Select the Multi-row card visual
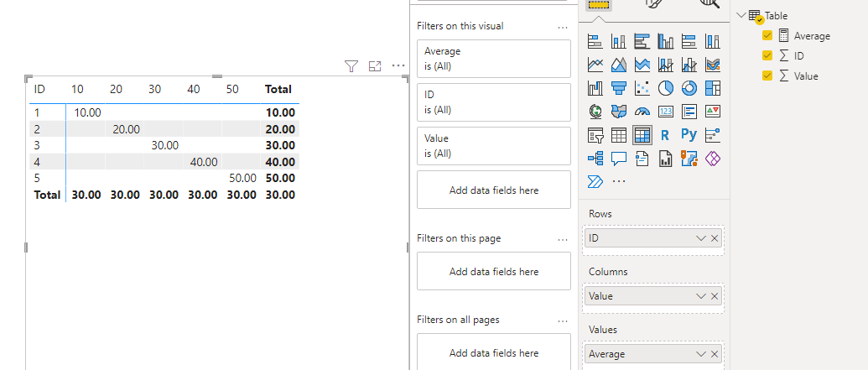The image size is (868, 370). [x=689, y=112]
